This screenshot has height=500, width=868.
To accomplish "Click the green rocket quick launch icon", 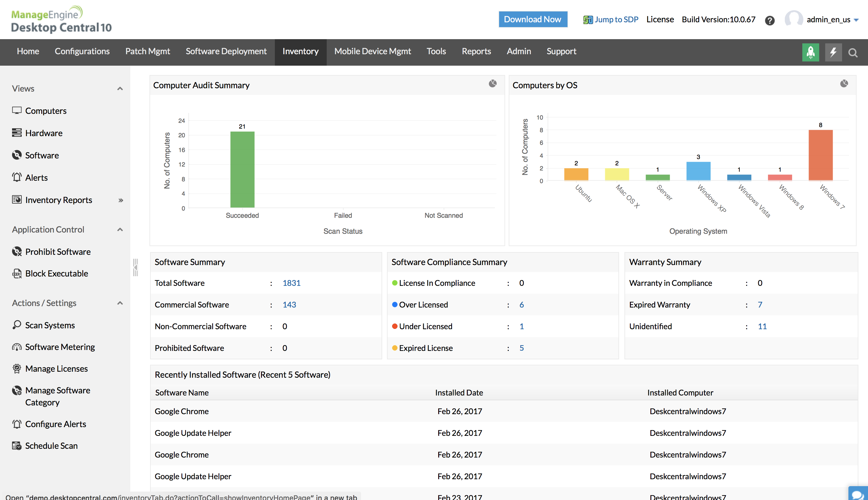I will 810,52.
